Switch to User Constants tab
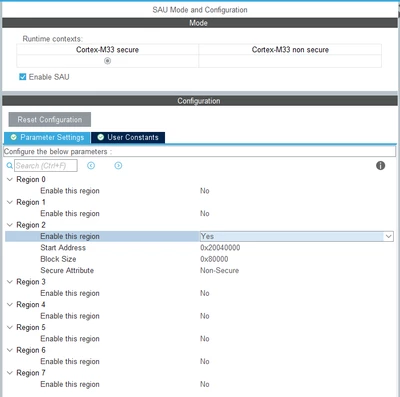 128,137
